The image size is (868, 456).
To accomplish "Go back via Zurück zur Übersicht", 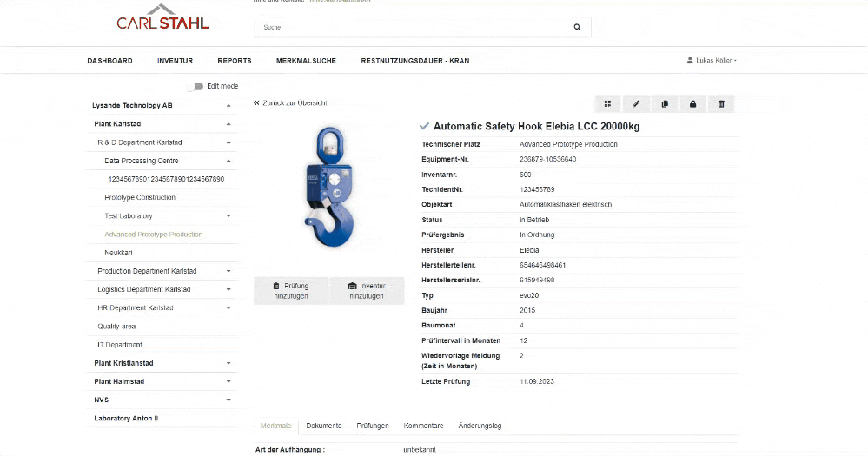I will pyautogui.click(x=290, y=103).
